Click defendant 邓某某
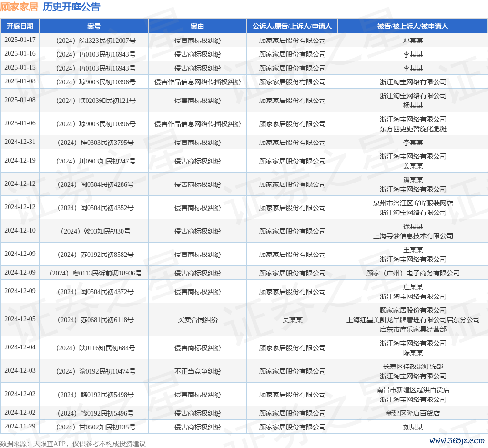The image size is (488, 448). pos(413,41)
